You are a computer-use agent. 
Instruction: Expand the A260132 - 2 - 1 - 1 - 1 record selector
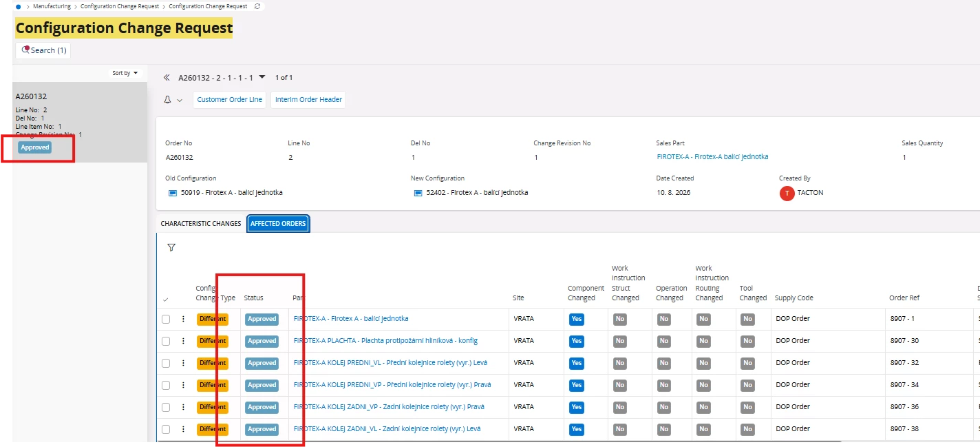tap(262, 77)
